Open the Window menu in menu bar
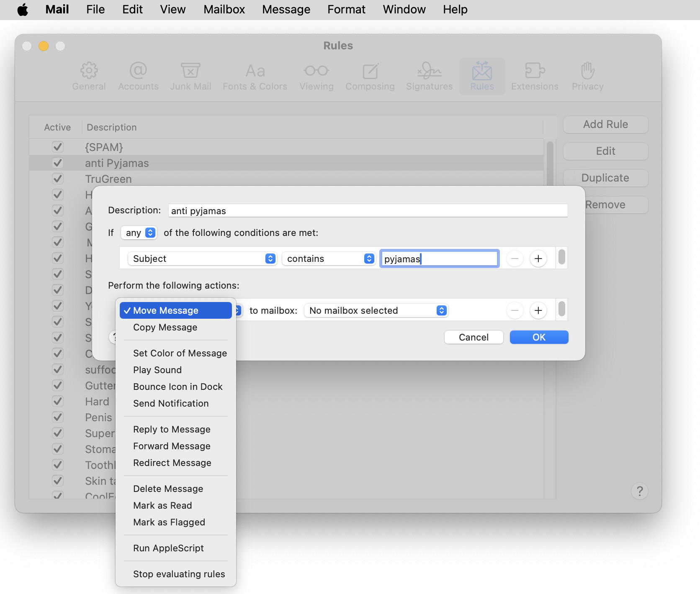 pyautogui.click(x=404, y=10)
